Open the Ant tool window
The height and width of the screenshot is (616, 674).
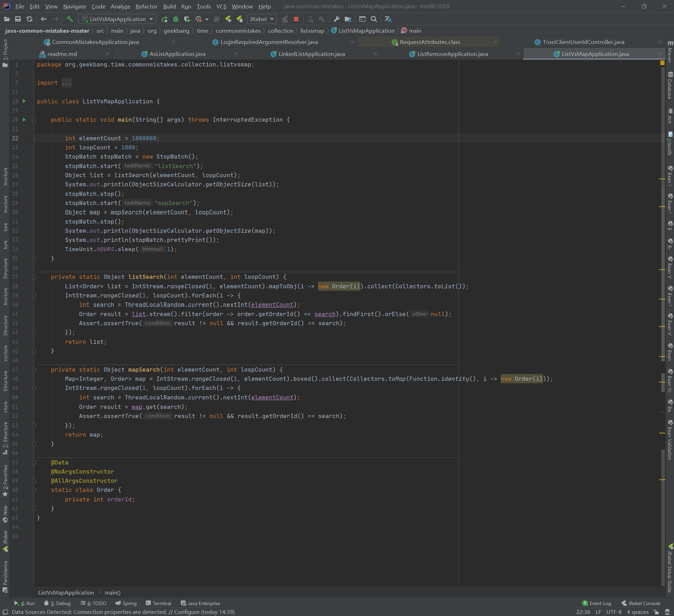(x=670, y=116)
